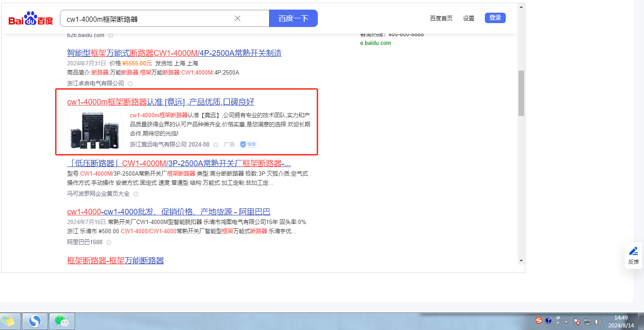The image size is (644, 330).
Task: Open result 「低压断路器」CW1-4000M/3P-2500A常熟开关厂
Action: (179, 163)
